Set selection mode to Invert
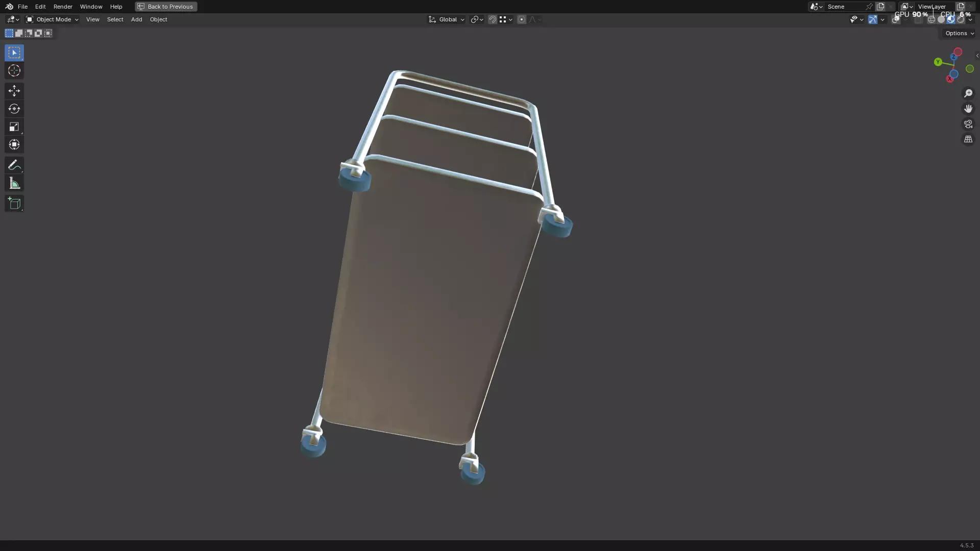The height and width of the screenshot is (551, 980). [x=38, y=33]
